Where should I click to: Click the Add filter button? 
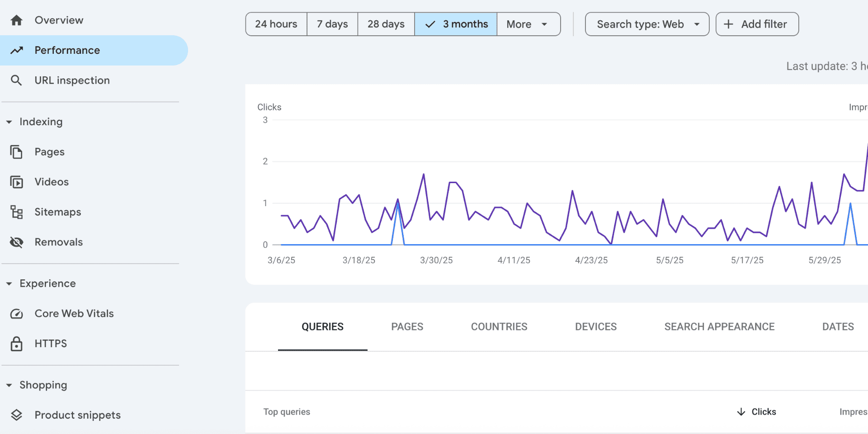click(757, 24)
